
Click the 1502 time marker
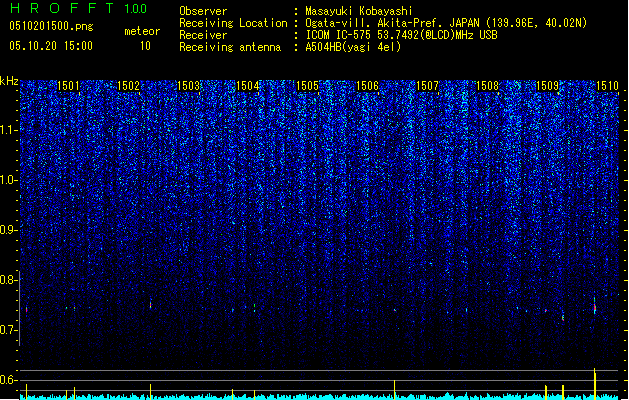pyautogui.click(x=128, y=86)
